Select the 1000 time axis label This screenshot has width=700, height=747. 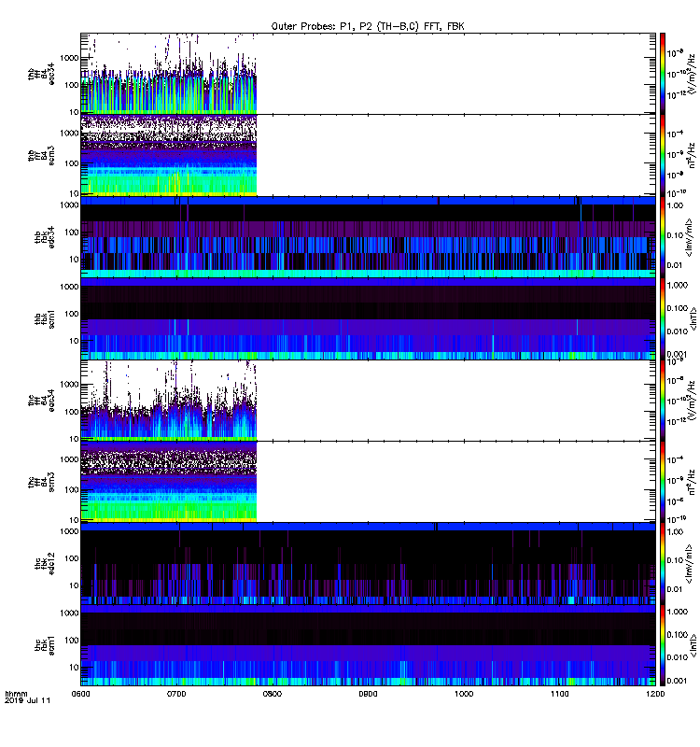tap(464, 694)
